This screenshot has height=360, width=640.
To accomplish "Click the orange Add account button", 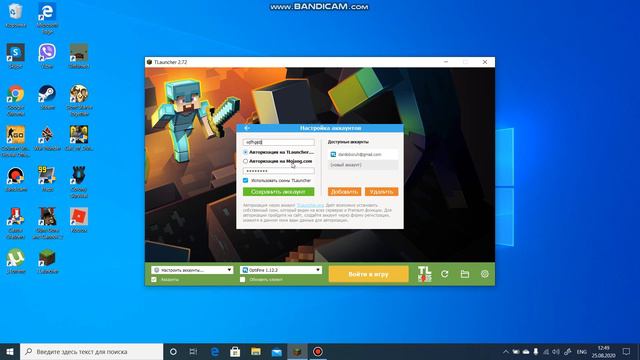I will [344, 191].
